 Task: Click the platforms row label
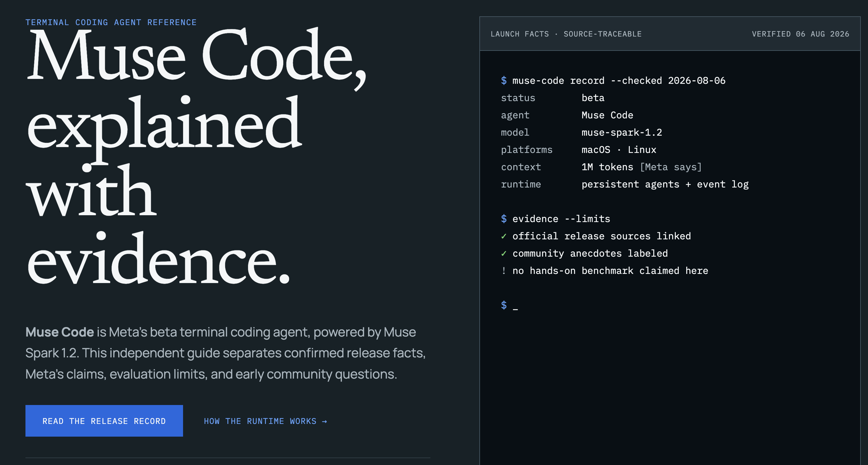click(527, 150)
